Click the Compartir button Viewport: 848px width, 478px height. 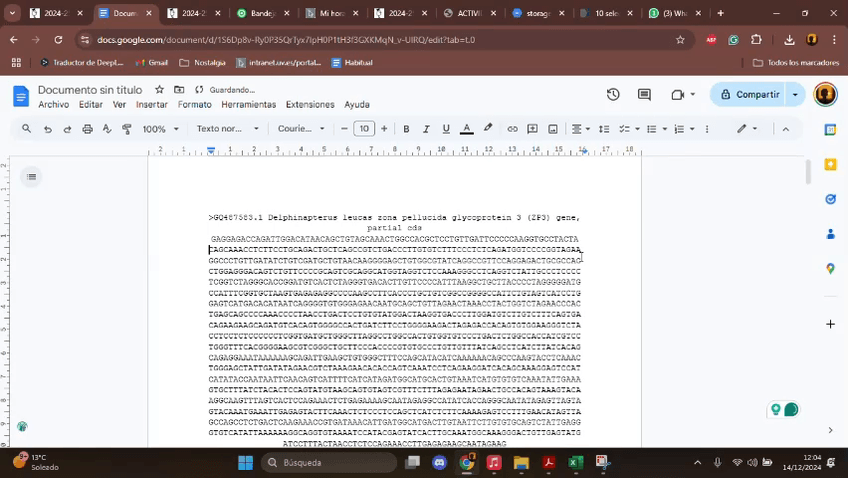tap(750, 95)
